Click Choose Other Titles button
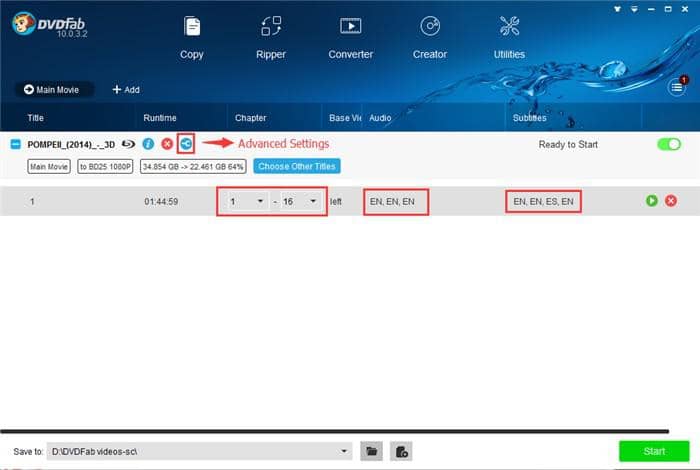This screenshot has height=470, width=700. click(297, 166)
